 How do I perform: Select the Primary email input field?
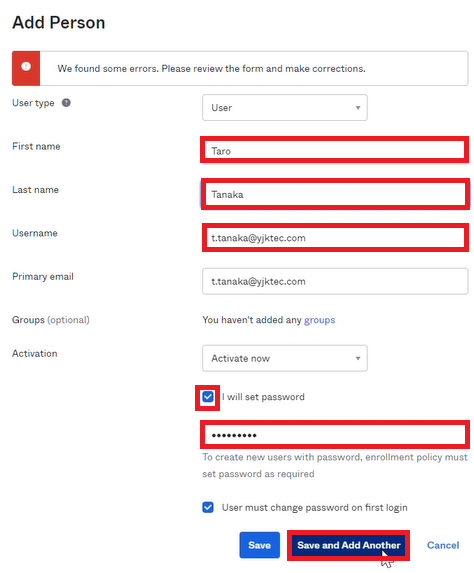click(335, 281)
